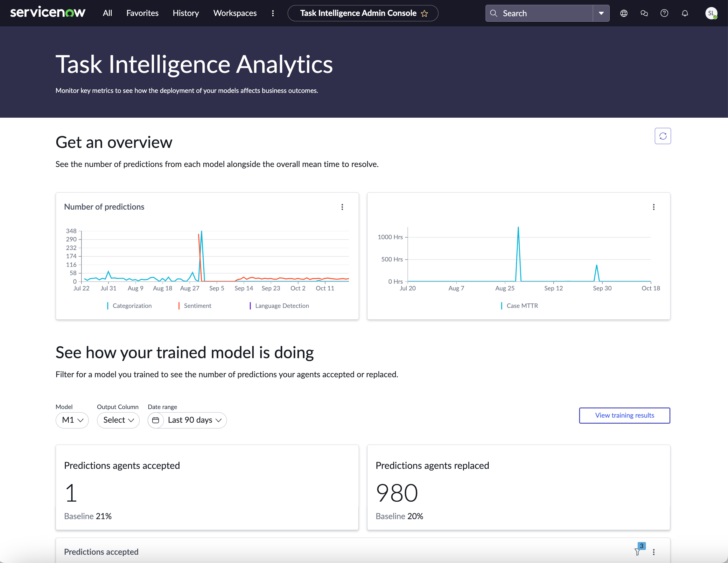
Task: Open the History menu
Action: [x=186, y=13]
